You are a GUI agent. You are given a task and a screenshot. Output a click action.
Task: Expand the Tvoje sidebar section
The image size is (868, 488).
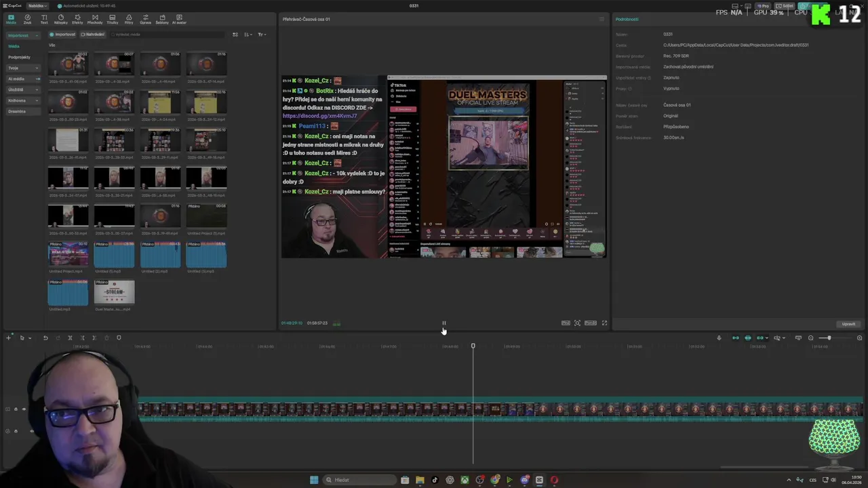[23, 68]
